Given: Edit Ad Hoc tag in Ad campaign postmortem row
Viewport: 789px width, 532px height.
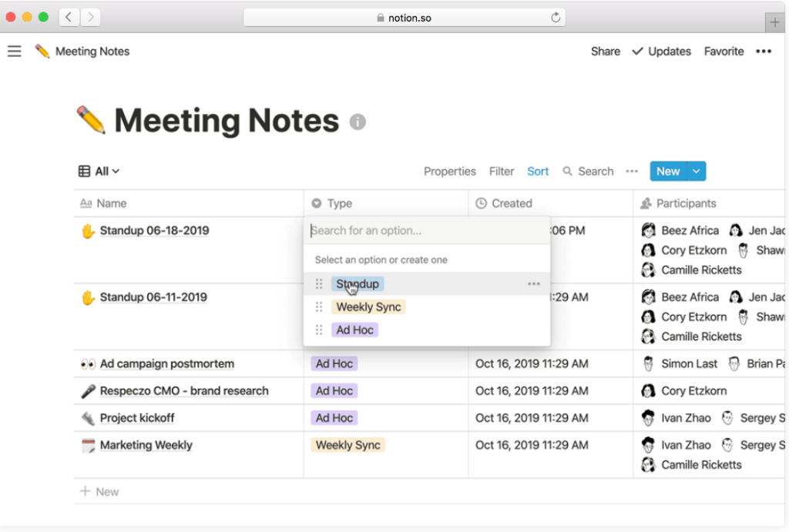Looking at the screenshot, I should [334, 363].
